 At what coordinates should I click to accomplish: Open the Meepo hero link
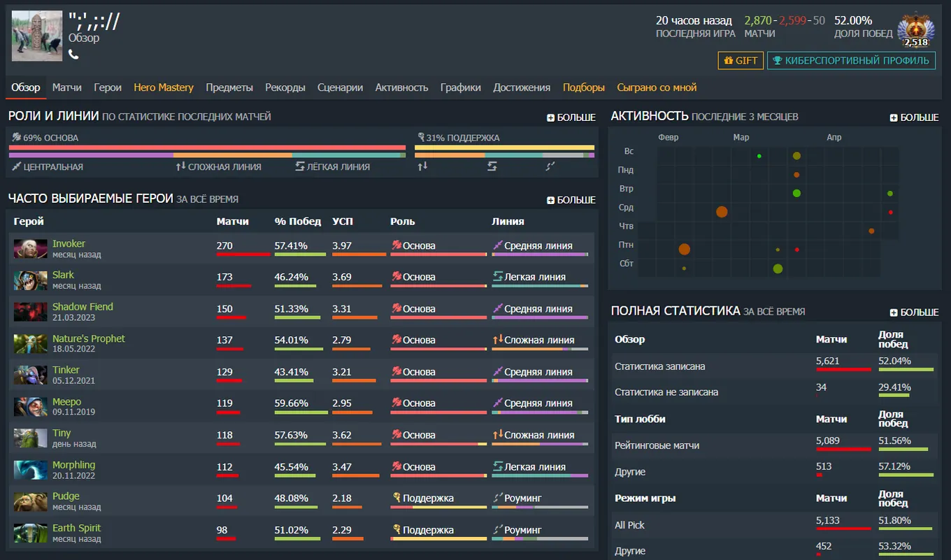click(x=66, y=401)
